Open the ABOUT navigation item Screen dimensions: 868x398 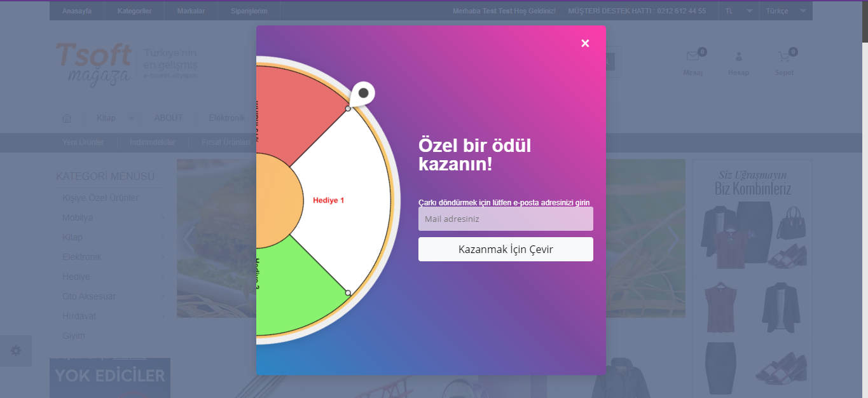tap(169, 118)
